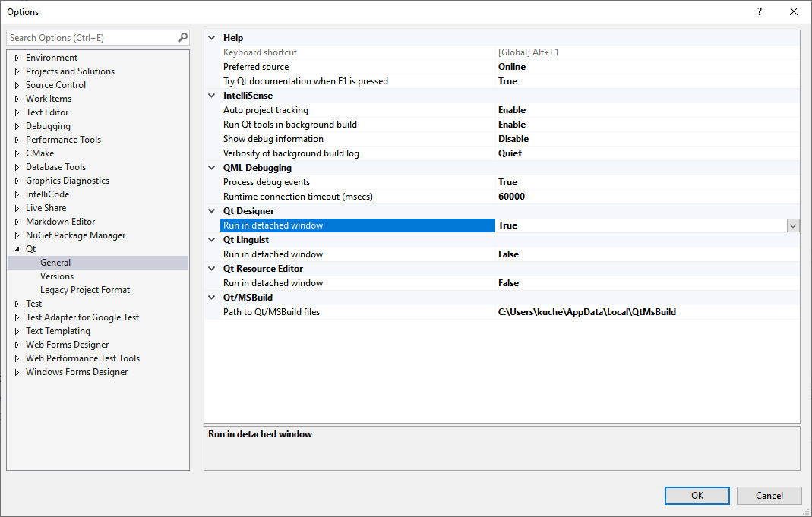Image resolution: width=812 pixels, height=517 pixels.
Task: Click the Quiet verbosity value
Action: pos(510,153)
